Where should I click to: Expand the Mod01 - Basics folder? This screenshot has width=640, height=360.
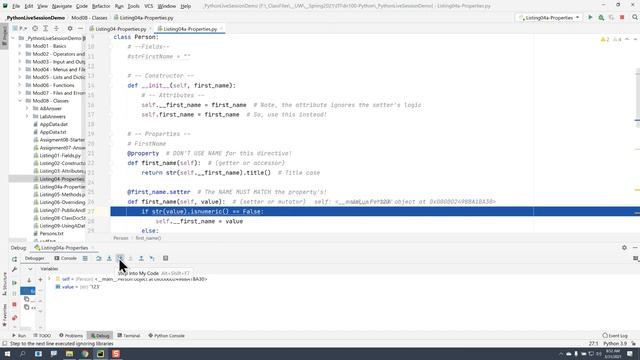(x=20, y=46)
